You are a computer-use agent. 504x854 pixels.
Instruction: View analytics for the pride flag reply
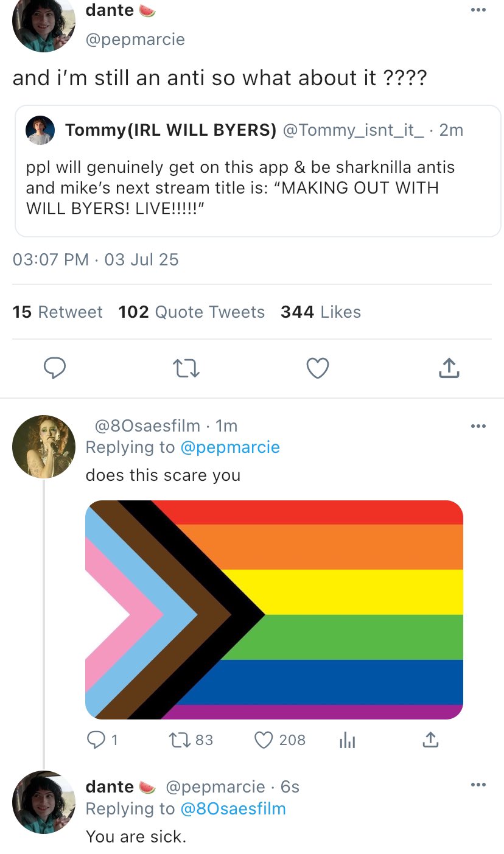tap(347, 740)
